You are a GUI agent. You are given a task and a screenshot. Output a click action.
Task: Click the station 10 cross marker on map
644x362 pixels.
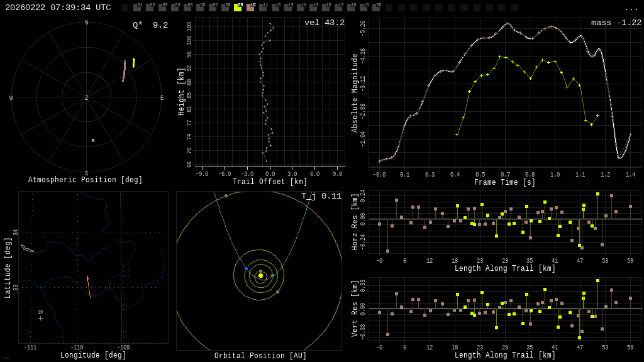[40, 318]
